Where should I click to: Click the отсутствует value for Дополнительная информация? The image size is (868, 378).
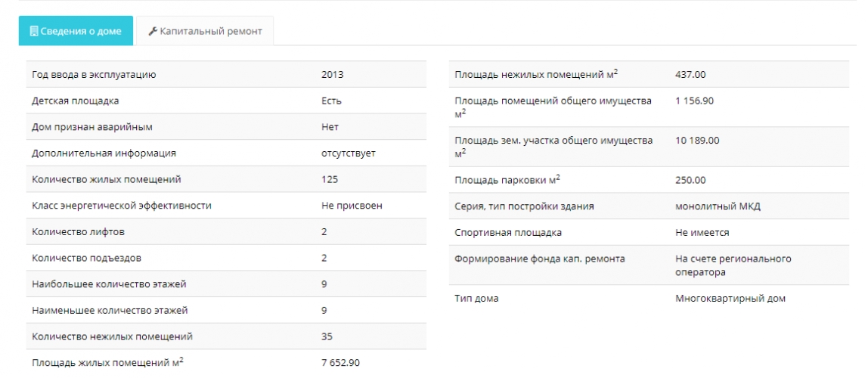click(x=349, y=153)
